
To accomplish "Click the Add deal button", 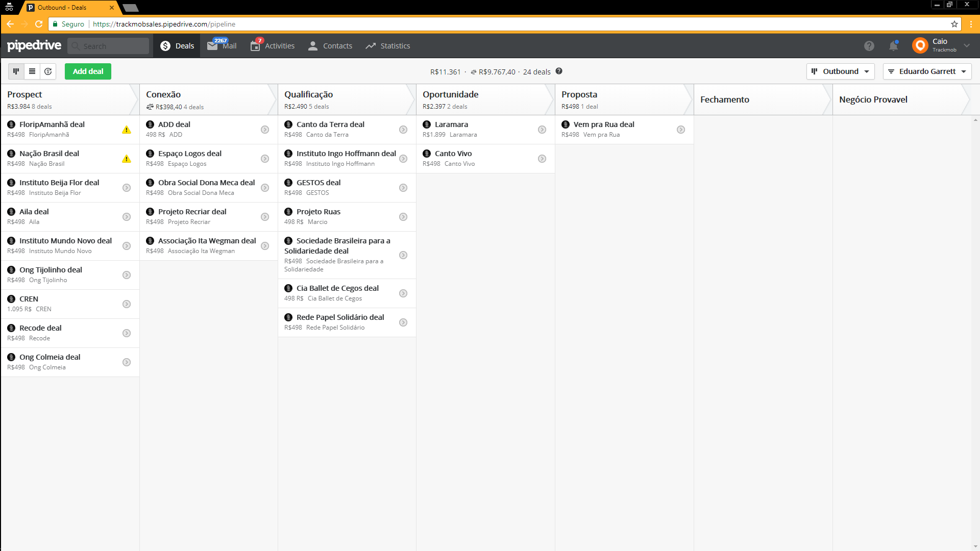I will [88, 71].
